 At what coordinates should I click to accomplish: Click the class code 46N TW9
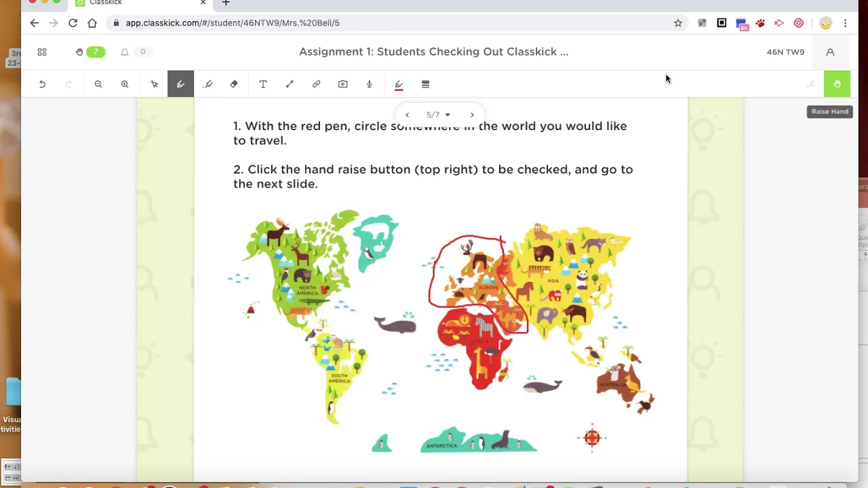click(x=785, y=52)
